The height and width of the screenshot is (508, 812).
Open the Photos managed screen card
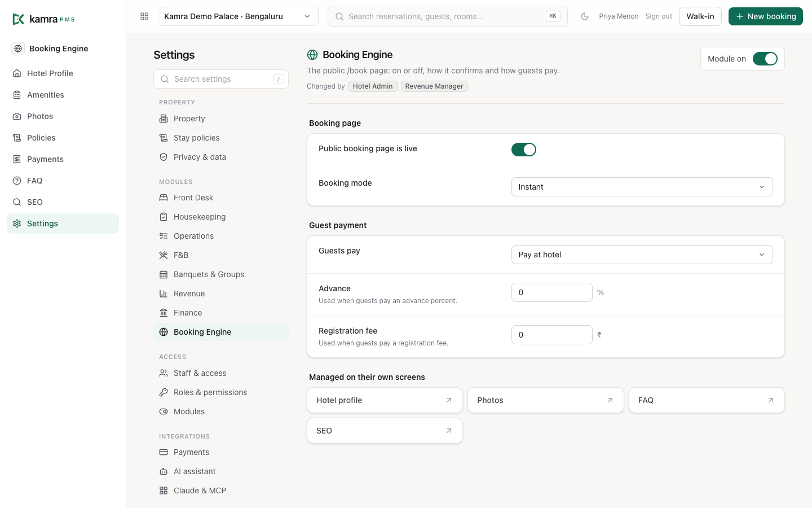coord(546,400)
